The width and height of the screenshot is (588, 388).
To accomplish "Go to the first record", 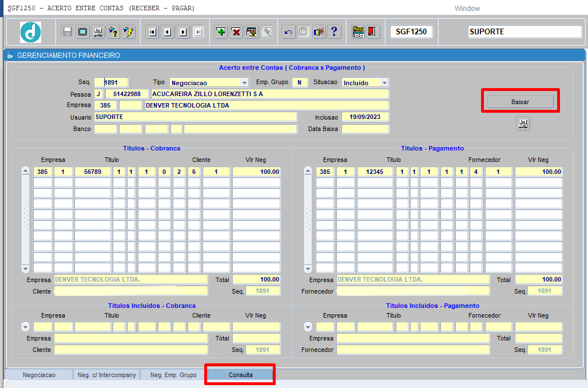I will (152, 32).
